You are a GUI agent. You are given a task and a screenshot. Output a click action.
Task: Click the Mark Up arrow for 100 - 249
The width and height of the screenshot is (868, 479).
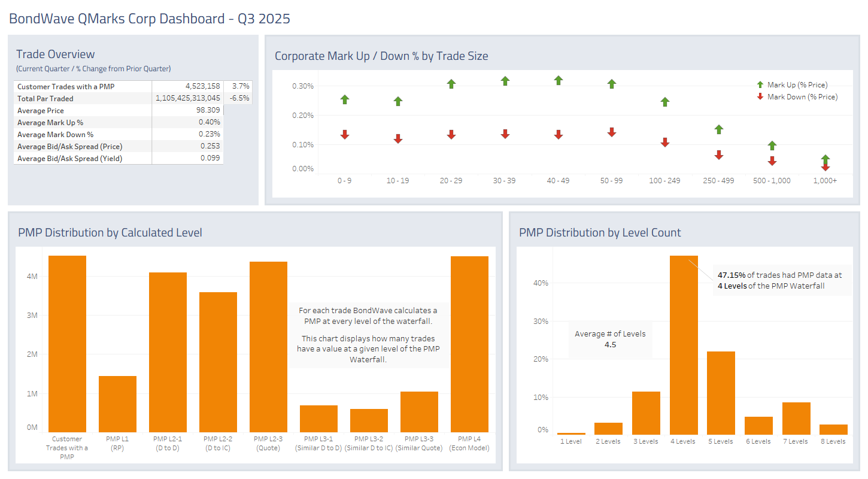[665, 102]
